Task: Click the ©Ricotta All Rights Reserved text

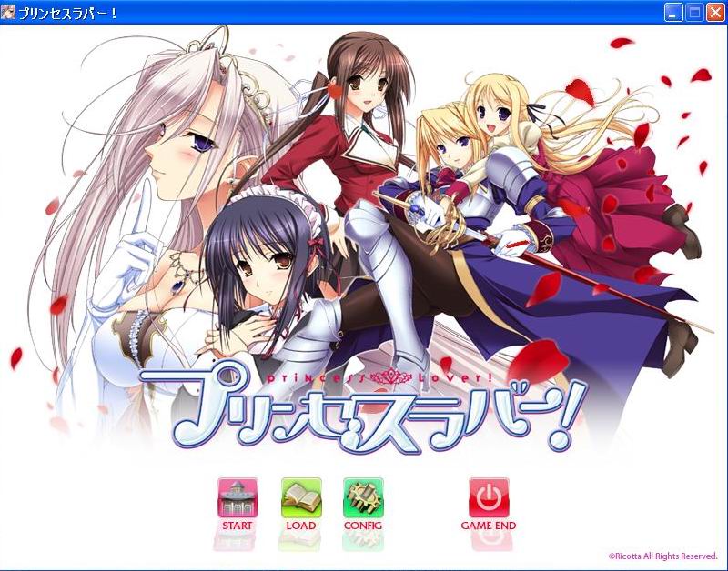Action: [x=663, y=556]
